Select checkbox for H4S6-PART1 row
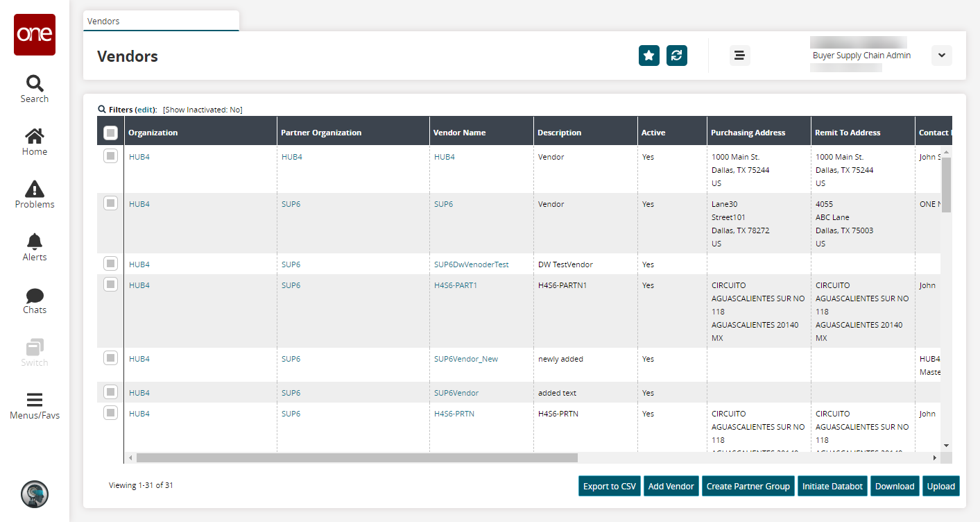980x522 pixels. [x=110, y=285]
